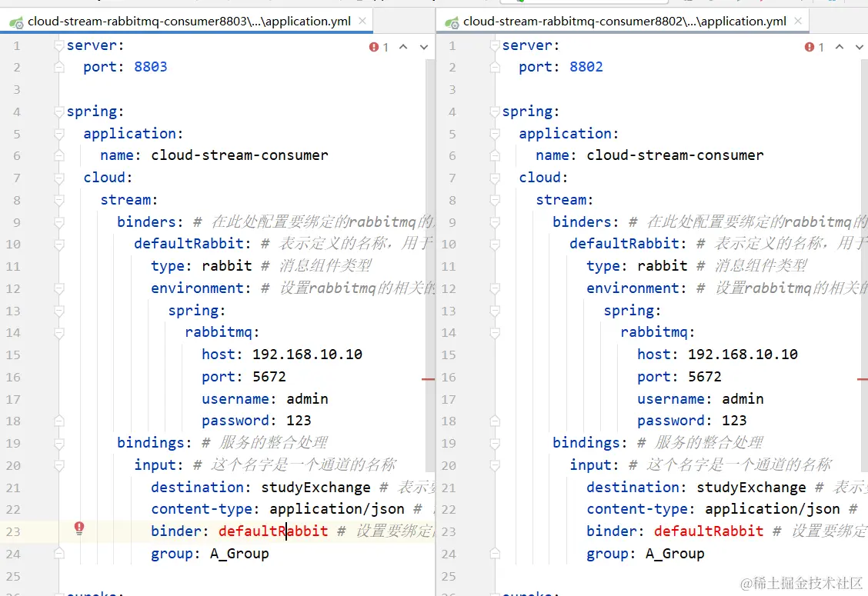The height and width of the screenshot is (596, 868).
Task: Open error indicator in left editor
Action: click(x=379, y=47)
